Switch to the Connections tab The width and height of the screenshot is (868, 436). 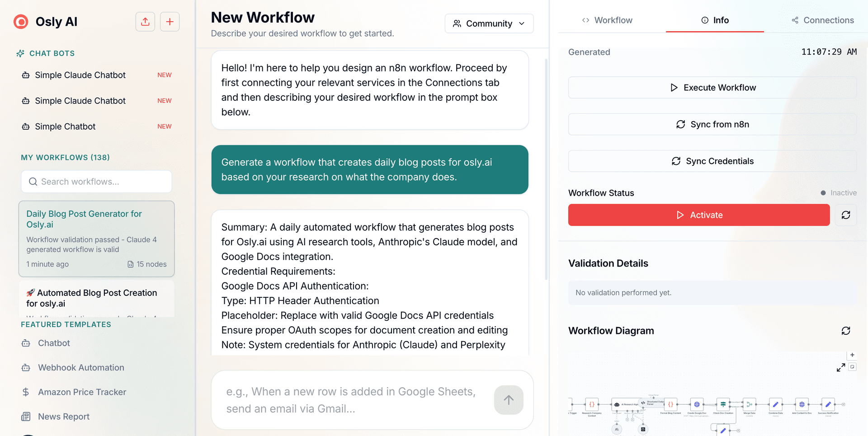tap(823, 20)
